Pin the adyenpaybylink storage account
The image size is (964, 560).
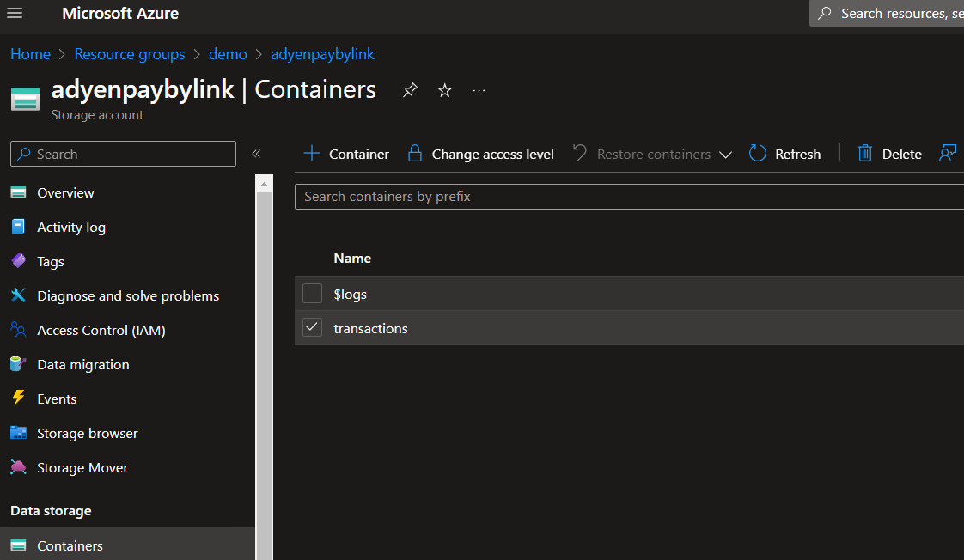(x=411, y=90)
